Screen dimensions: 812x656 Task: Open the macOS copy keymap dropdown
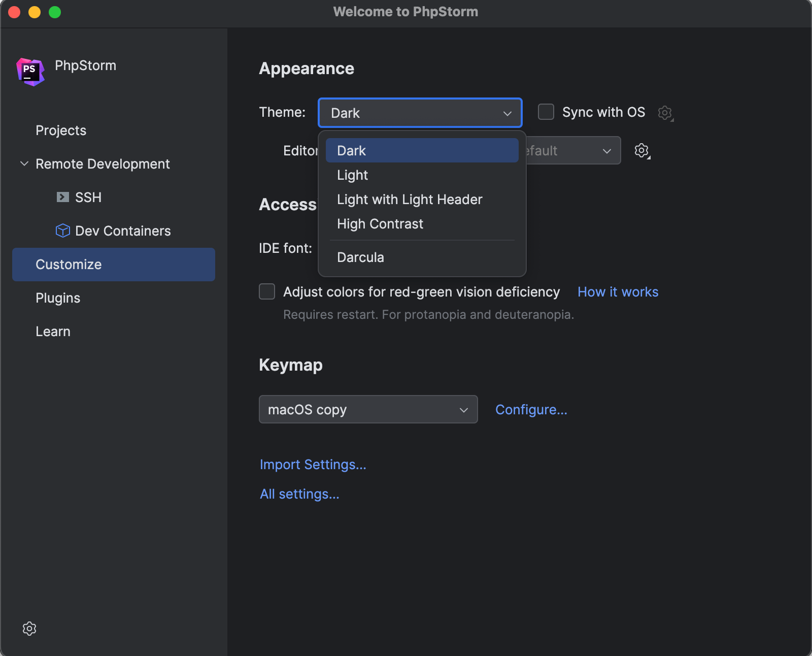pyautogui.click(x=368, y=409)
